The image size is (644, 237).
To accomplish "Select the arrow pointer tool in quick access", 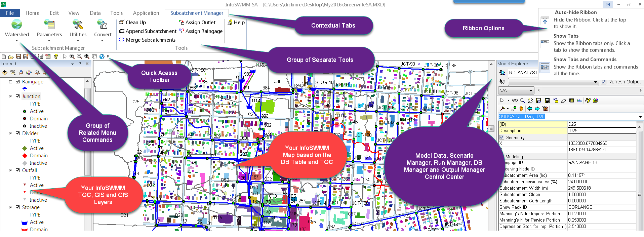I will pyautogui.click(x=65, y=56).
